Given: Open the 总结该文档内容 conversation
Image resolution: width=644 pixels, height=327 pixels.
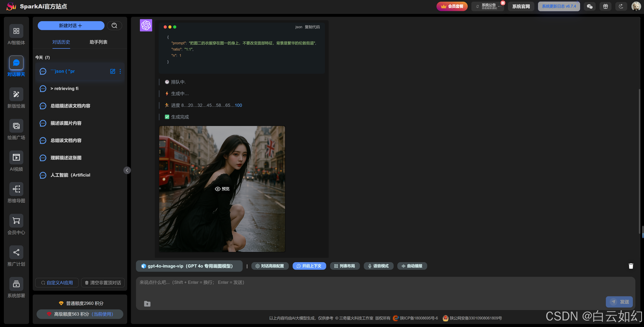Looking at the screenshot, I should click(80, 140).
